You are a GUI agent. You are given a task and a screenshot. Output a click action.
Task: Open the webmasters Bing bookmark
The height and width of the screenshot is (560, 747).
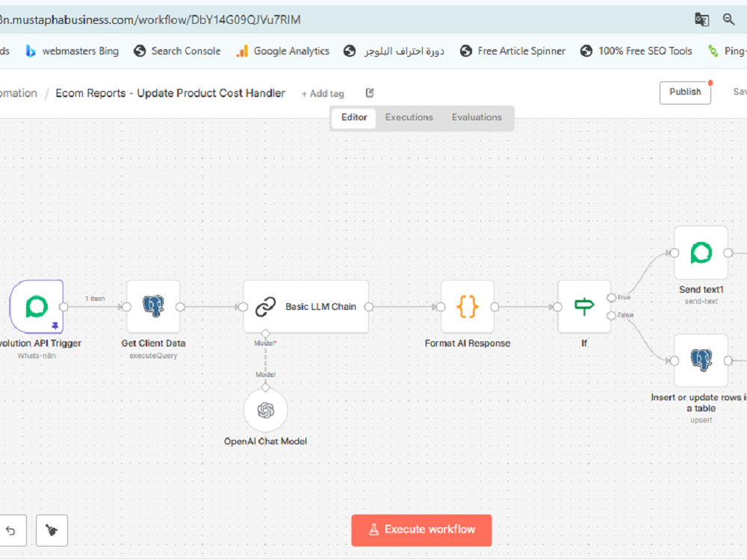tap(72, 51)
